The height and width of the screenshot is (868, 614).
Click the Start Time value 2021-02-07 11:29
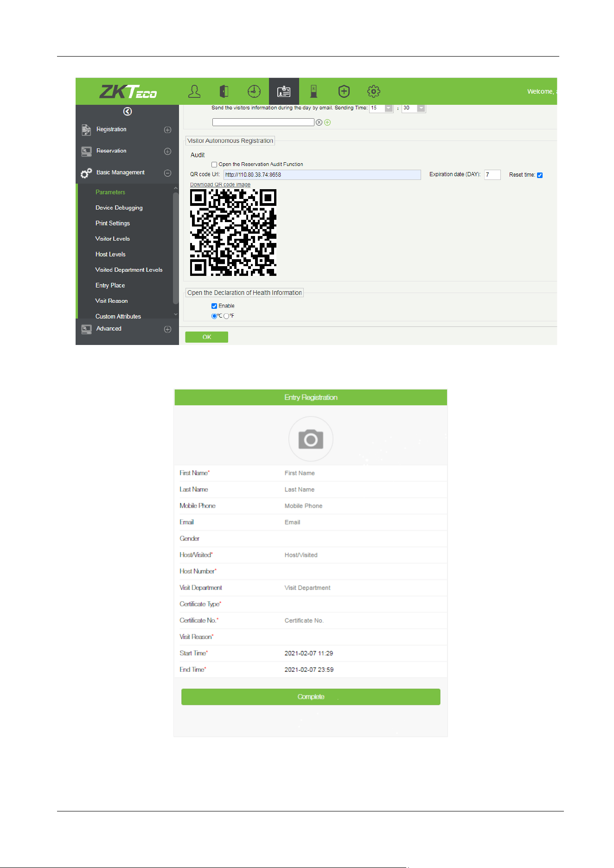[309, 653]
